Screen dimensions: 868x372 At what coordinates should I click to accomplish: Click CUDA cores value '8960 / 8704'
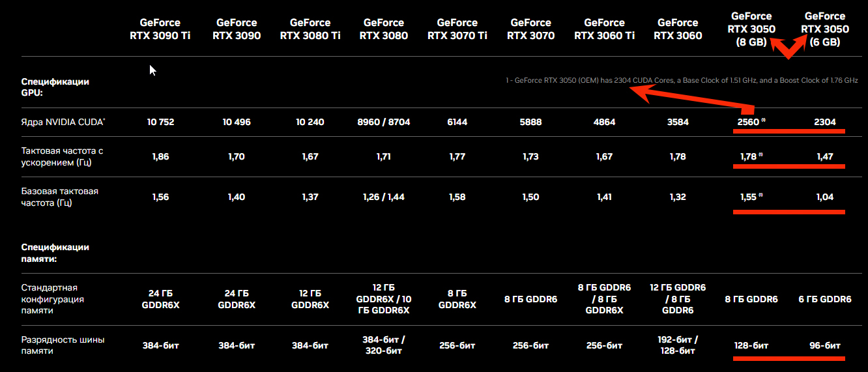click(x=384, y=122)
